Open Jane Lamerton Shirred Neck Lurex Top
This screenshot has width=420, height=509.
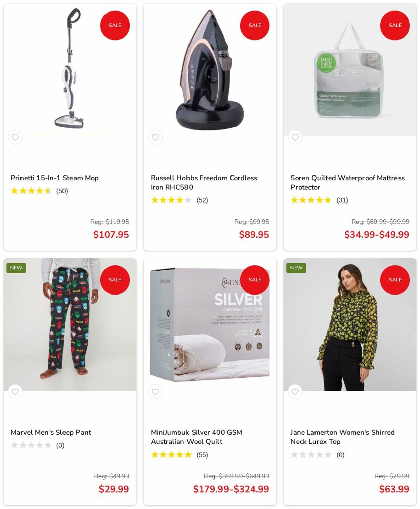pos(342,437)
